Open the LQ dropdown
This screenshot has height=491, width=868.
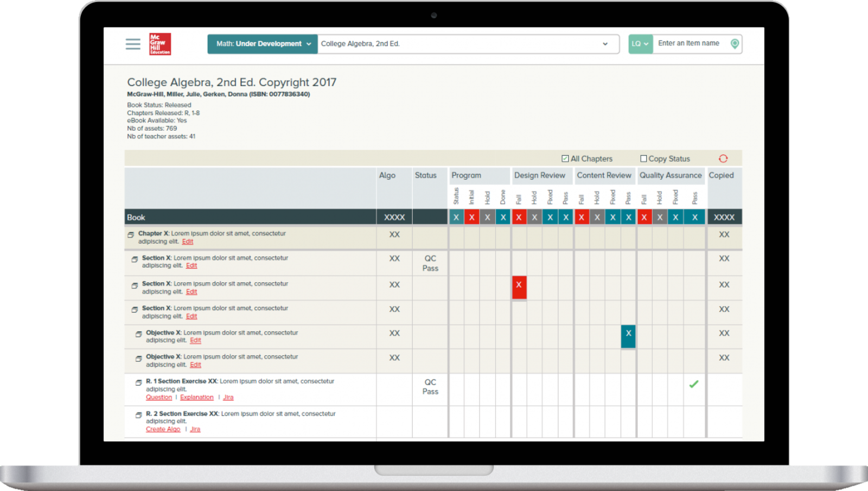(640, 44)
